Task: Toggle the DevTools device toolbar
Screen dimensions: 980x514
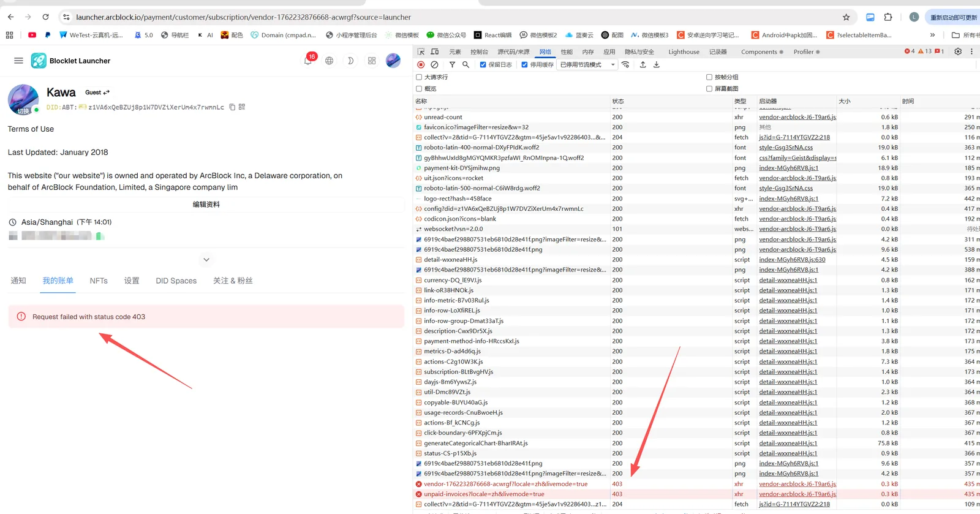Action: (435, 52)
